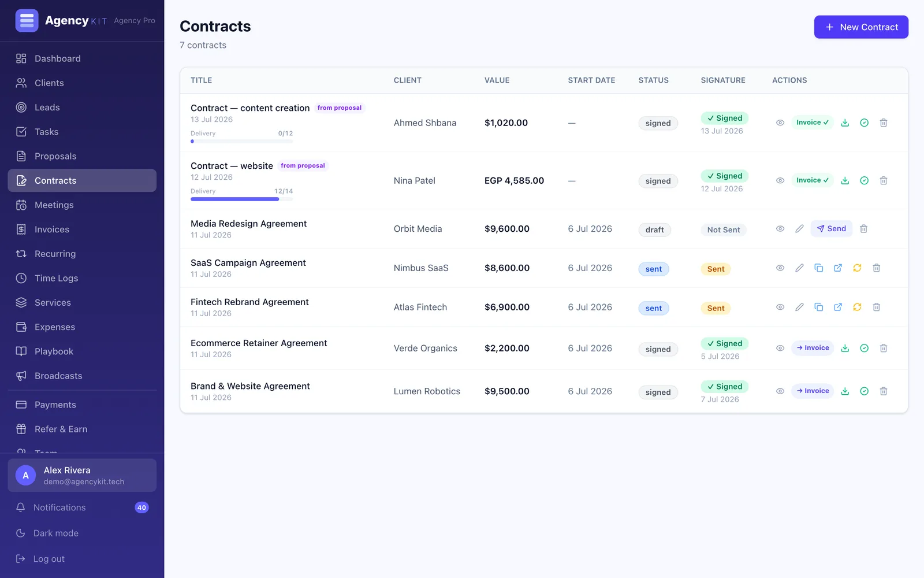
Task: Go to Dashboard in sidebar
Action: 82,58
